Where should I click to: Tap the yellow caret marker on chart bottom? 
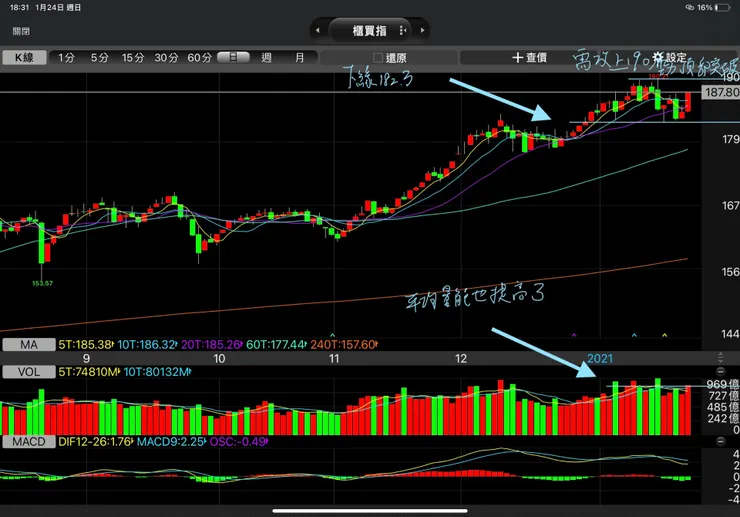(x=664, y=335)
